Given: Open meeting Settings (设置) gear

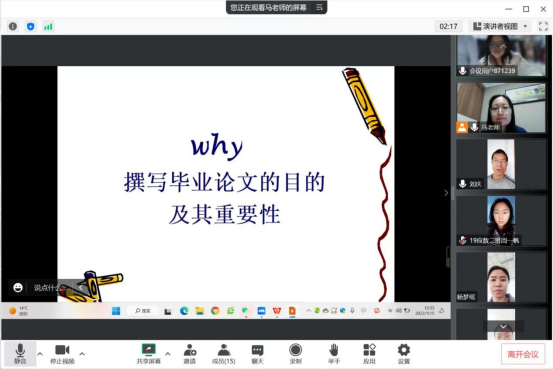Looking at the screenshot, I should (x=404, y=354).
